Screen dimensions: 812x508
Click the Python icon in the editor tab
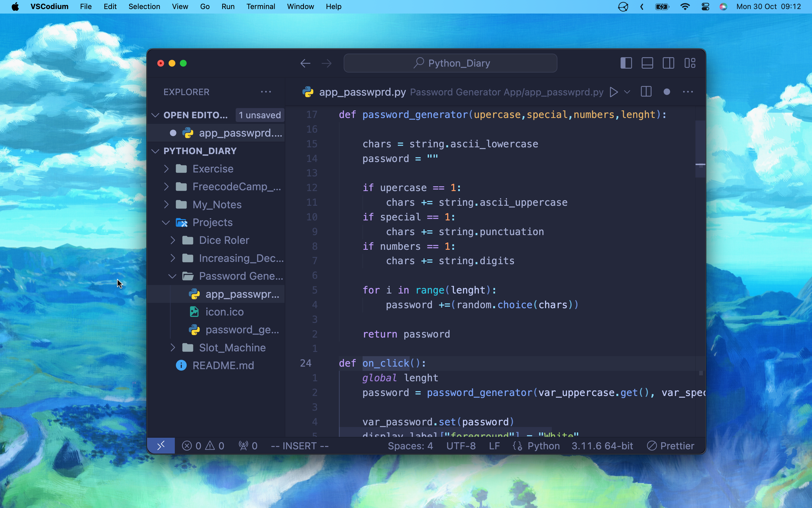pyautogui.click(x=308, y=92)
